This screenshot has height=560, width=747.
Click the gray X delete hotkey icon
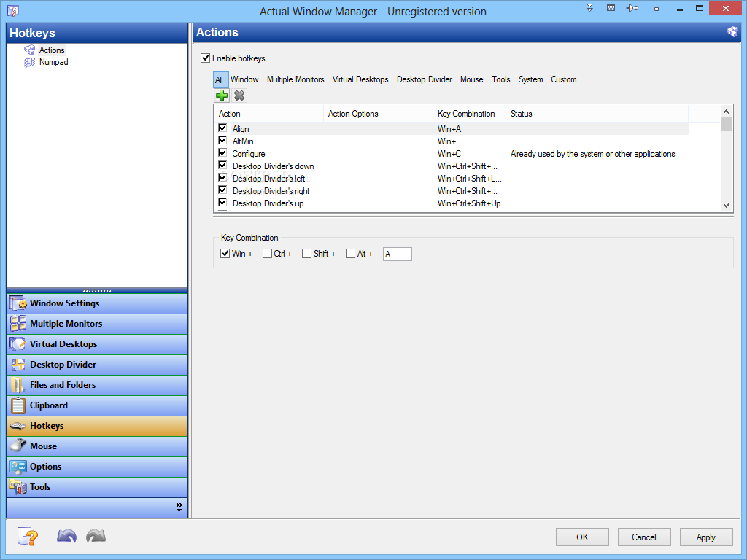click(239, 96)
